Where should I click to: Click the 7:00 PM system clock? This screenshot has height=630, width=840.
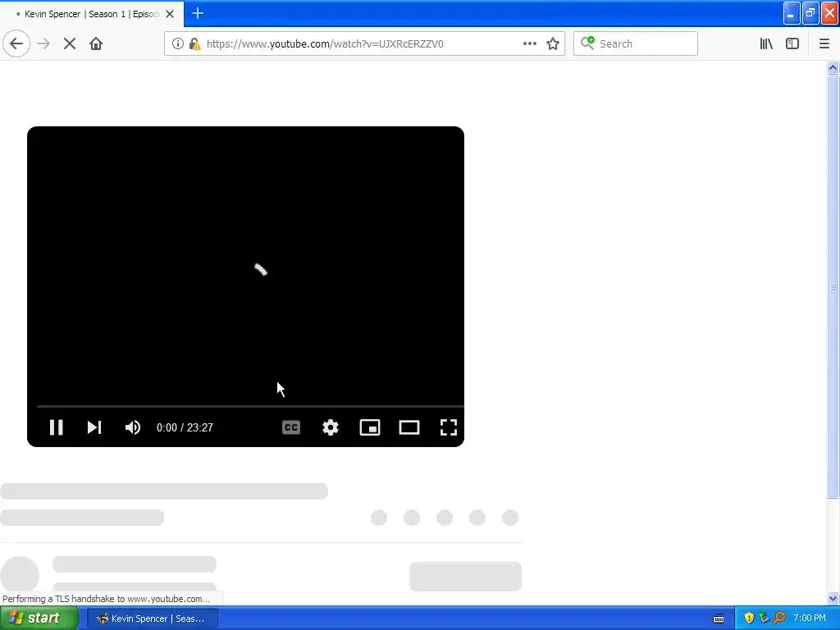pyautogui.click(x=810, y=619)
